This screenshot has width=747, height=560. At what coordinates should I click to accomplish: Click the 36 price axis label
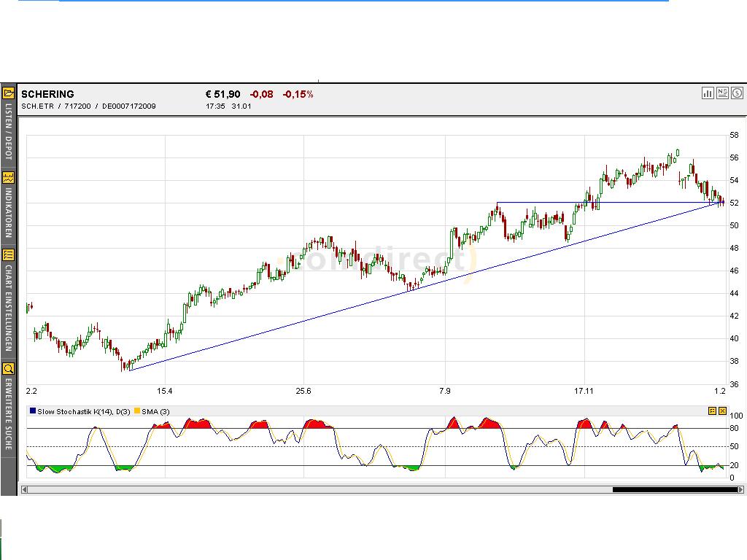tap(734, 384)
